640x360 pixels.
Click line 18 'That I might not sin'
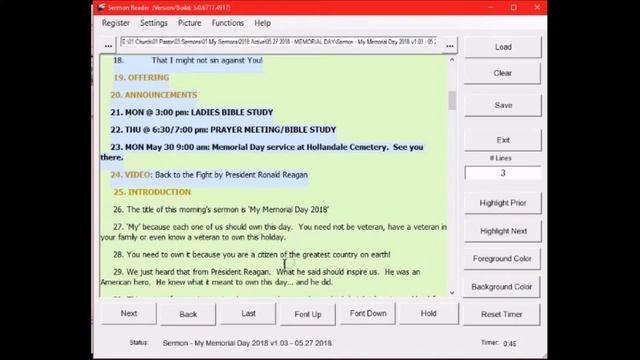188,60
